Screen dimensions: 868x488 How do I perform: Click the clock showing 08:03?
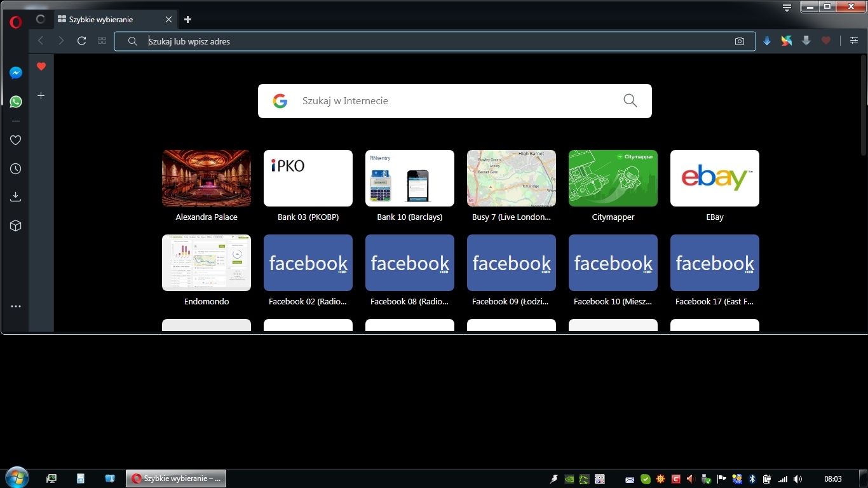[x=833, y=479]
